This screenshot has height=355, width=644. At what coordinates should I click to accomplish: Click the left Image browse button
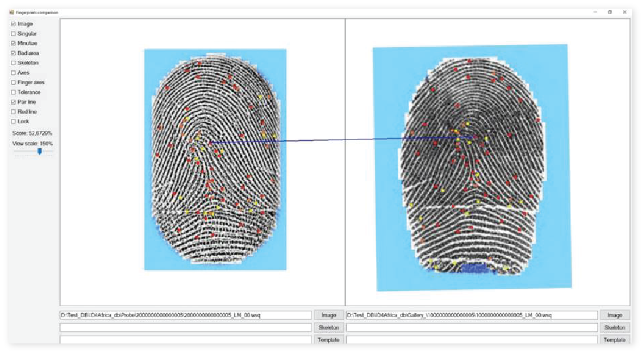(329, 315)
